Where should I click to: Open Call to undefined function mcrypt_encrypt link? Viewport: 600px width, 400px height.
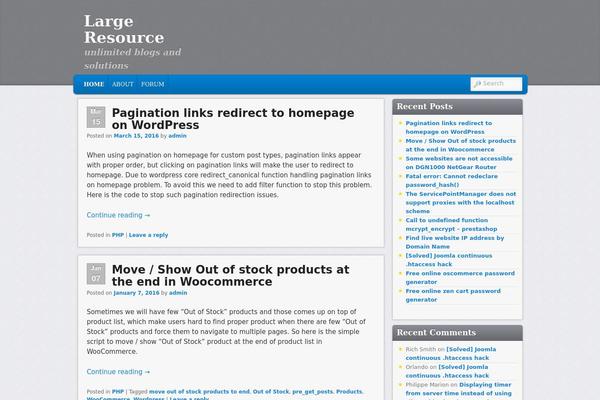[452, 224]
